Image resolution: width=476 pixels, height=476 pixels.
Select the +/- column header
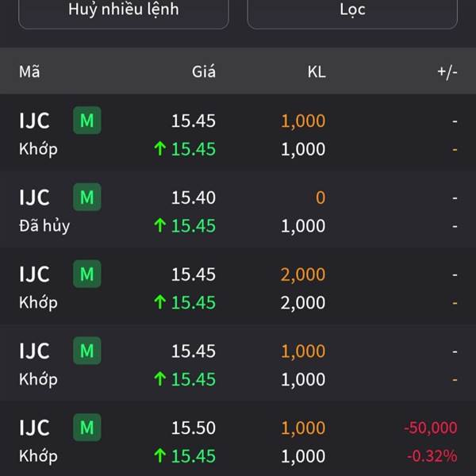(447, 72)
